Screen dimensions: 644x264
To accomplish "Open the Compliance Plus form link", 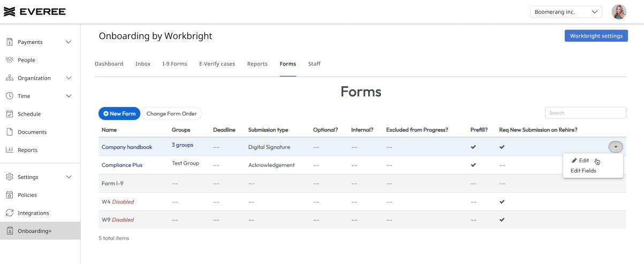I will point(122,165).
